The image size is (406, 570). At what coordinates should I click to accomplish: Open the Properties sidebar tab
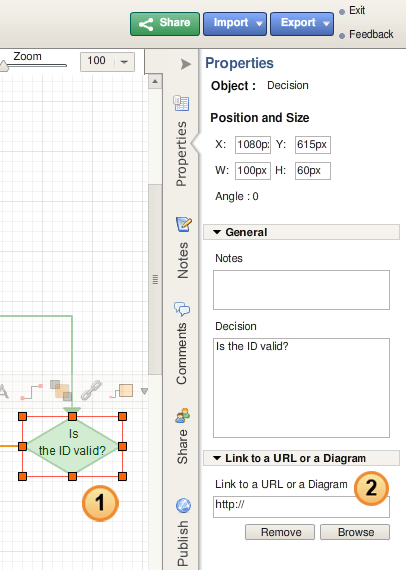pyautogui.click(x=181, y=154)
